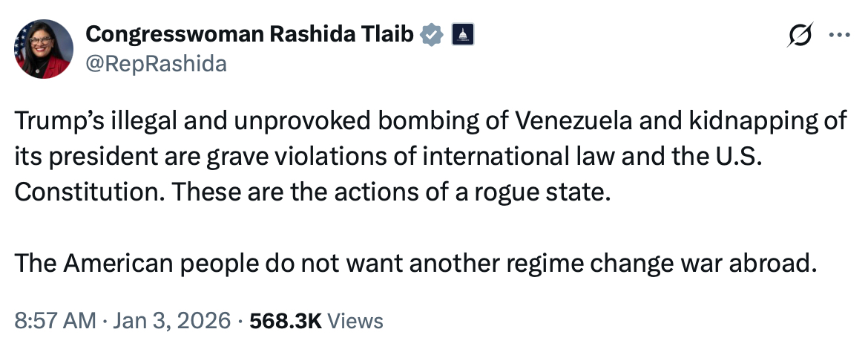Click the "Congresswoman Rashida Tlaib" display name
Screen dimensions: 868x358
250,33
